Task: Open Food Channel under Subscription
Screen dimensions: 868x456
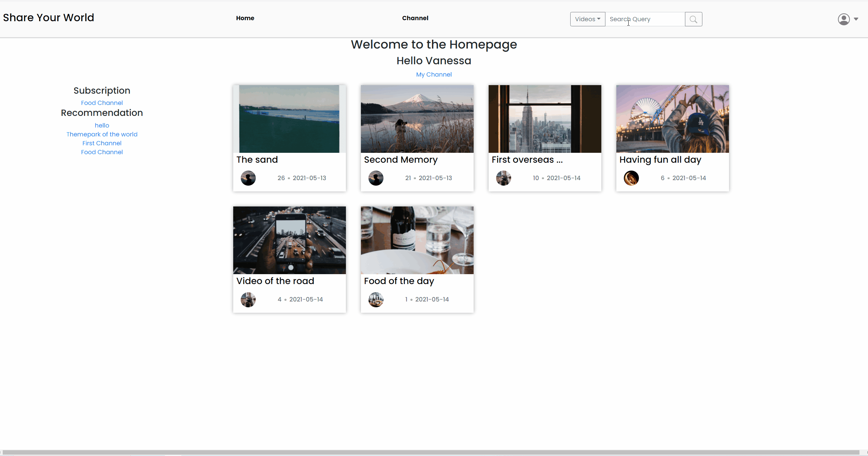Action: click(x=102, y=103)
